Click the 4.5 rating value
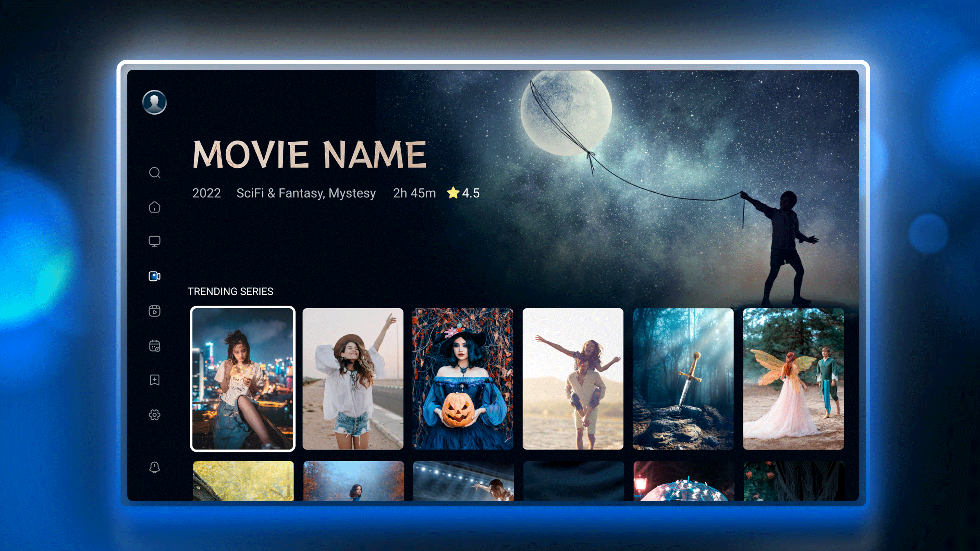 pyautogui.click(x=471, y=193)
